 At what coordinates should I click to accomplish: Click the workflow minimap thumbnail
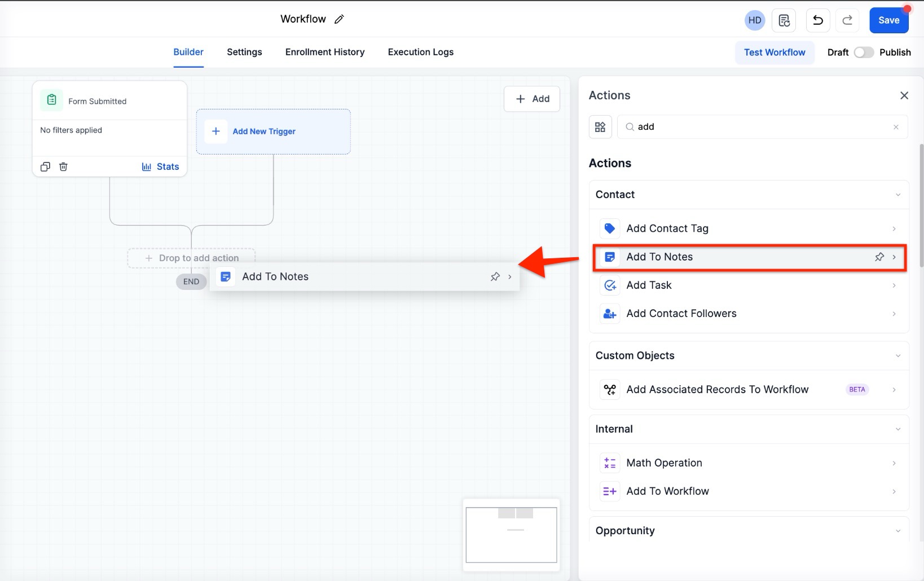click(x=511, y=535)
